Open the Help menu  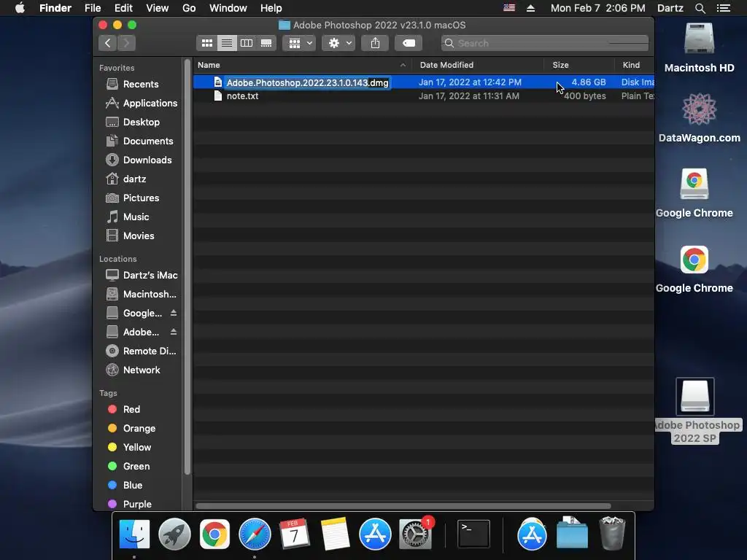pos(271,8)
